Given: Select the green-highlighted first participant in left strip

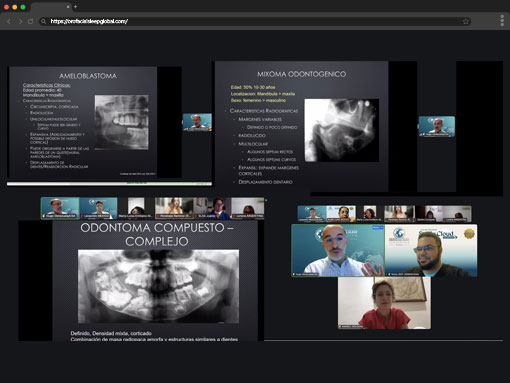Looking at the screenshot, I should [60, 208].
